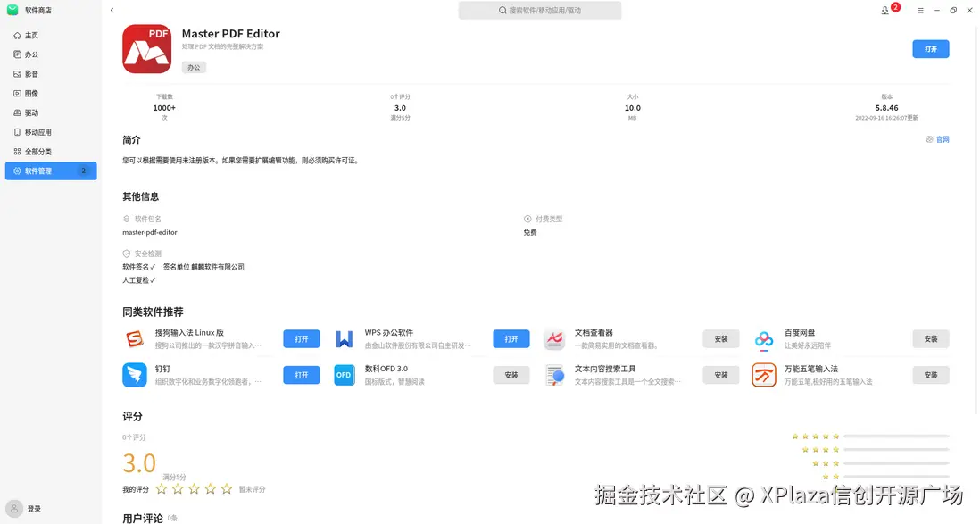Click the three-star rating distribution bar

click(x=896, y=463)
